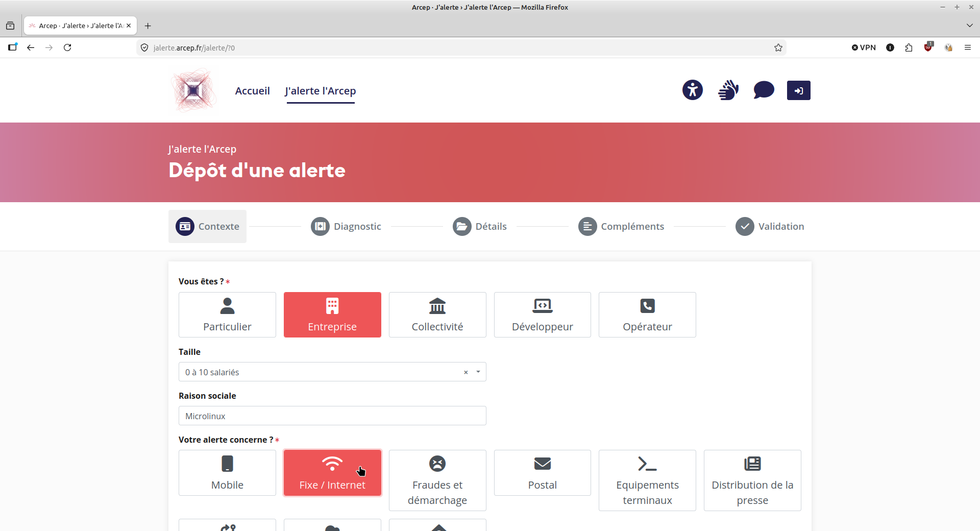Open the Taille dropdown list

tap(332, 372)
